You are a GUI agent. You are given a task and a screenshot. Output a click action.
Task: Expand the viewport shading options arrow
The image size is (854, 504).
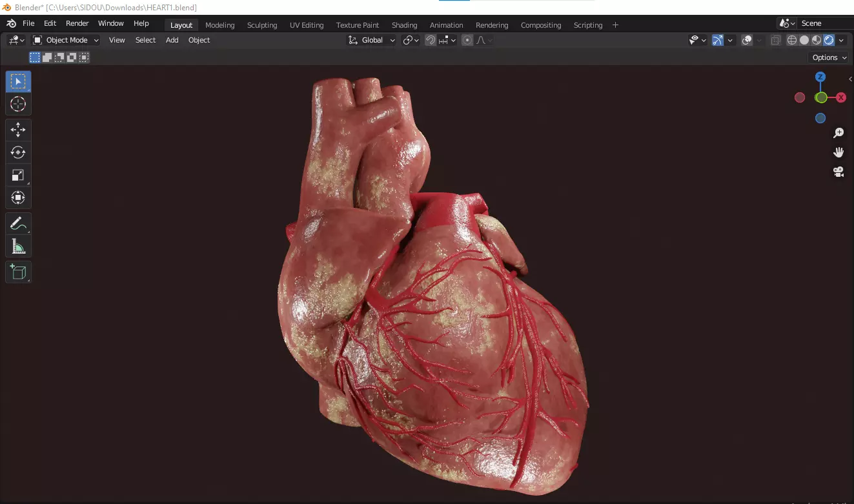[x=841, y=40]
